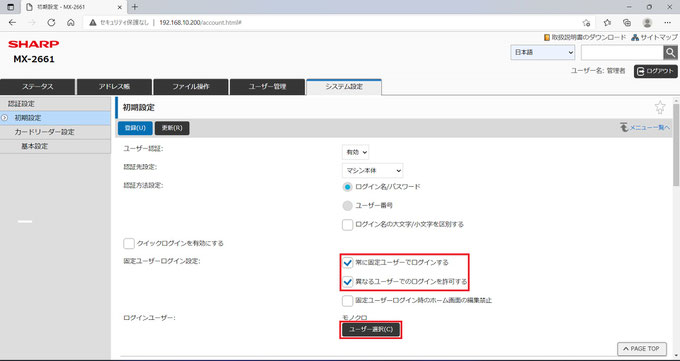The image size is (680, 361).
Task: Click the ユーザー選択(C) button
Action: pos(371,330)
